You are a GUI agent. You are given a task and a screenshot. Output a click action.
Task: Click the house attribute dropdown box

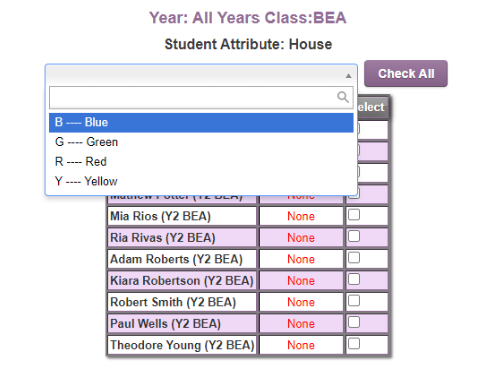(201, 75)
